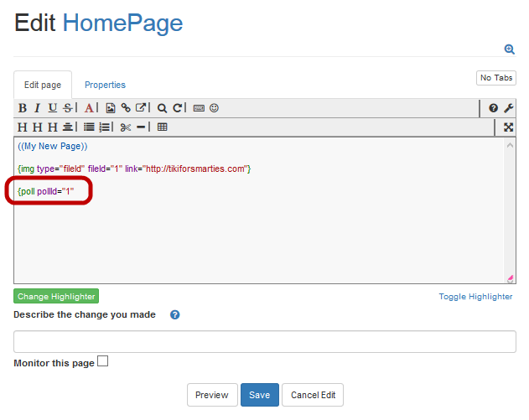Toggle bold text formatting

click(x=23, y=108)
